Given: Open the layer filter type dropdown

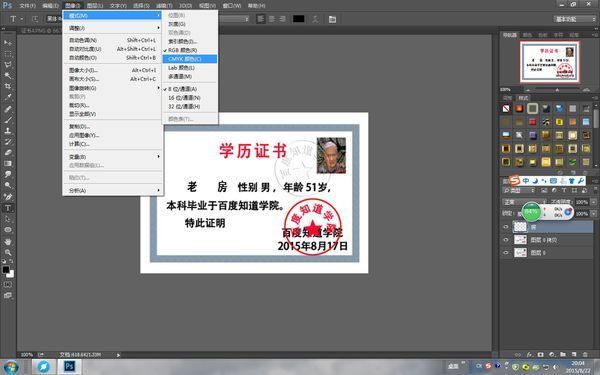Looking at the screenshot, I should (519, 190).
